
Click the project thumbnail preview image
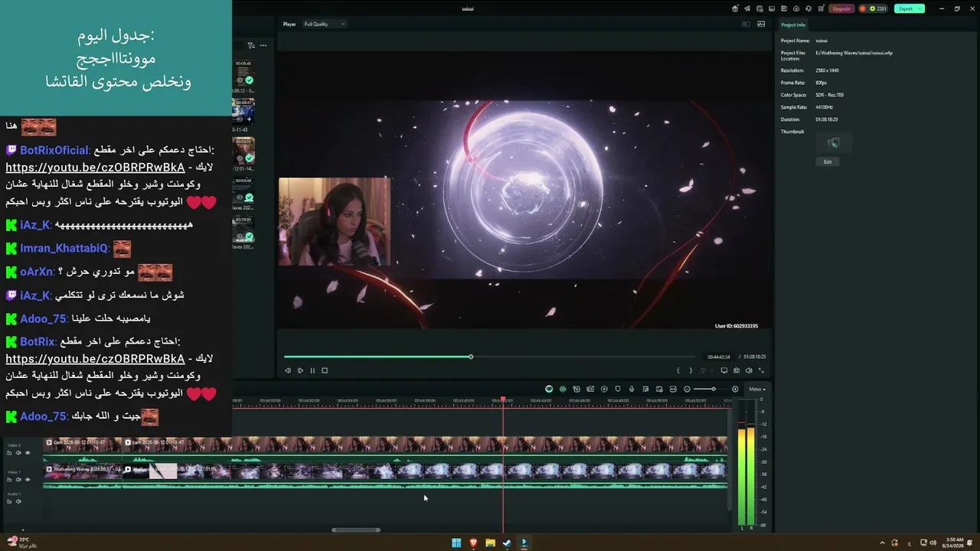(835, 143)
